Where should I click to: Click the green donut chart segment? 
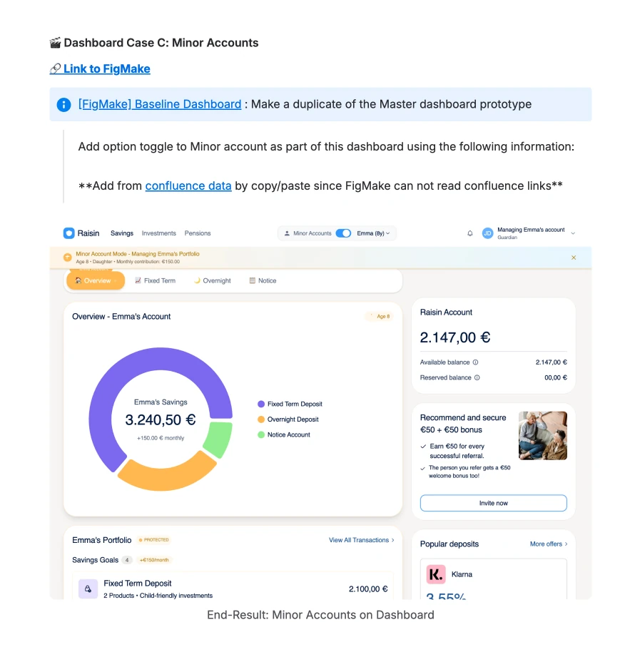click(x=220, y=439)
